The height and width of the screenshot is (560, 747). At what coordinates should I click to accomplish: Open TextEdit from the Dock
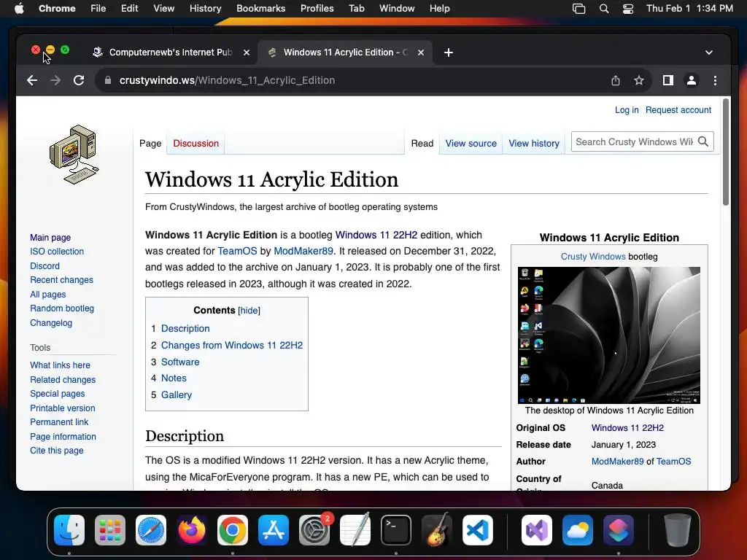(355, 530)
